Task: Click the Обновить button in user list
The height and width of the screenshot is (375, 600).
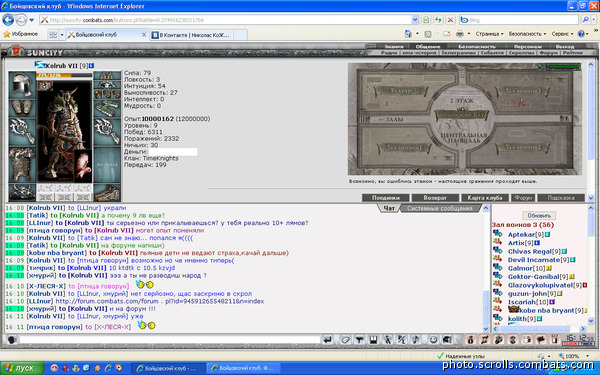Action: coord(539,215)
